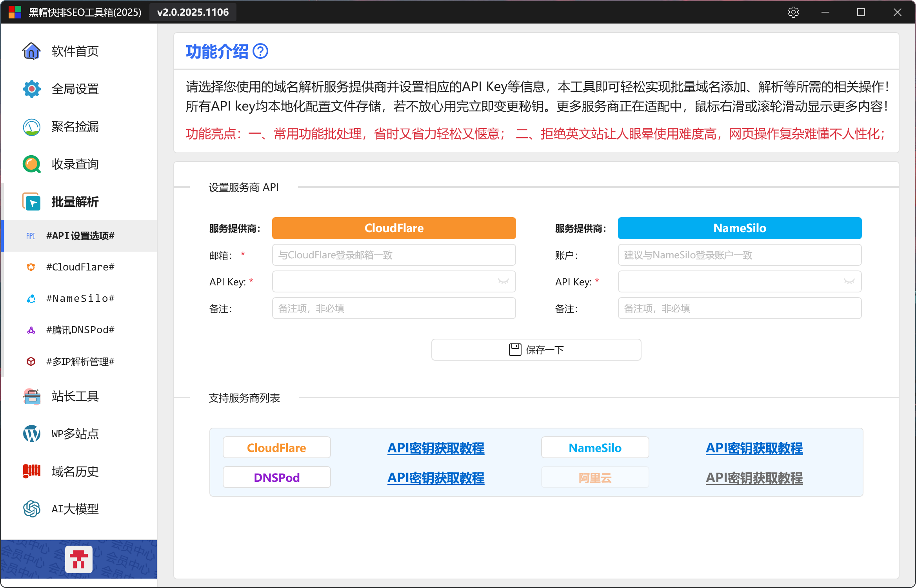Viewport: 916px width, 588px height.
Task: Open 软件首页 home page
Action: pyautogui.click(x=75, y=51)
